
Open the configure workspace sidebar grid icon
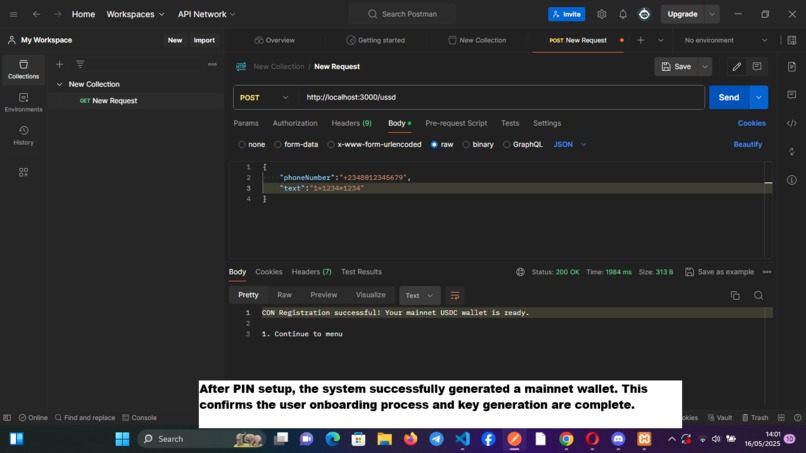(x=23, y=172)
